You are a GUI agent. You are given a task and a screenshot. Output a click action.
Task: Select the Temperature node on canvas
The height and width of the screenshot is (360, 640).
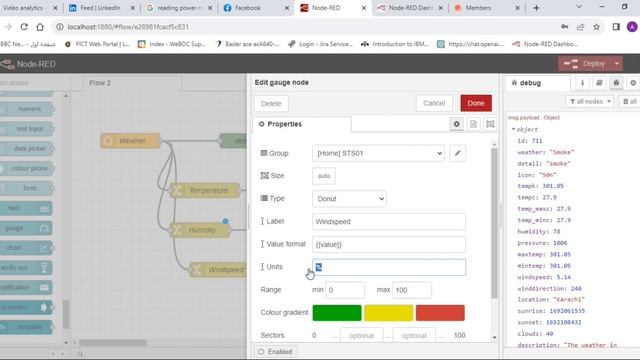tap(205, 190)
